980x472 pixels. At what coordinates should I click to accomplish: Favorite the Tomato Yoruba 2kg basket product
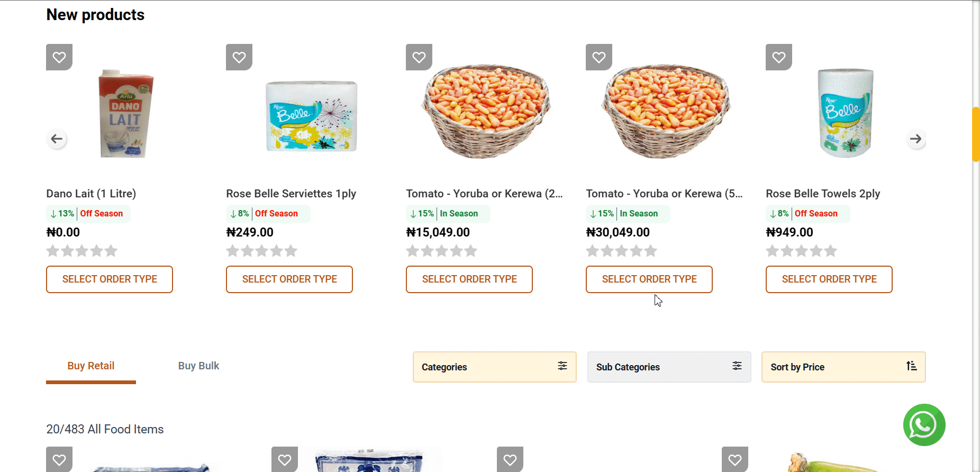coord(419,57)
